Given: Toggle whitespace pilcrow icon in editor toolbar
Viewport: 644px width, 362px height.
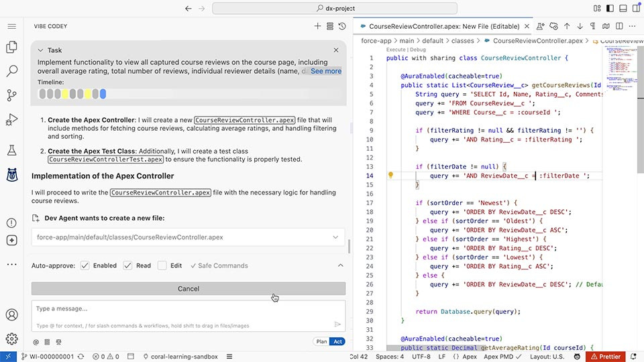Looking at the screenshot, I should tap(592, 26).
